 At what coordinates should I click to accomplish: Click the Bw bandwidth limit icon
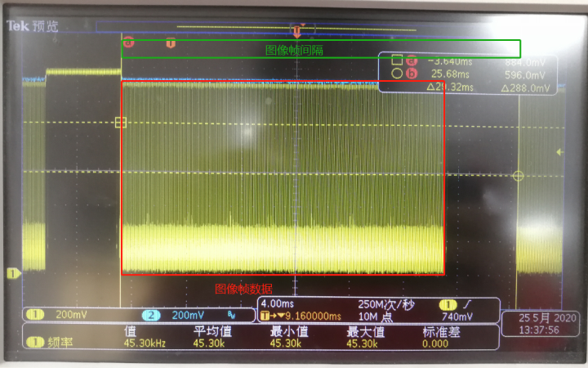231,315
